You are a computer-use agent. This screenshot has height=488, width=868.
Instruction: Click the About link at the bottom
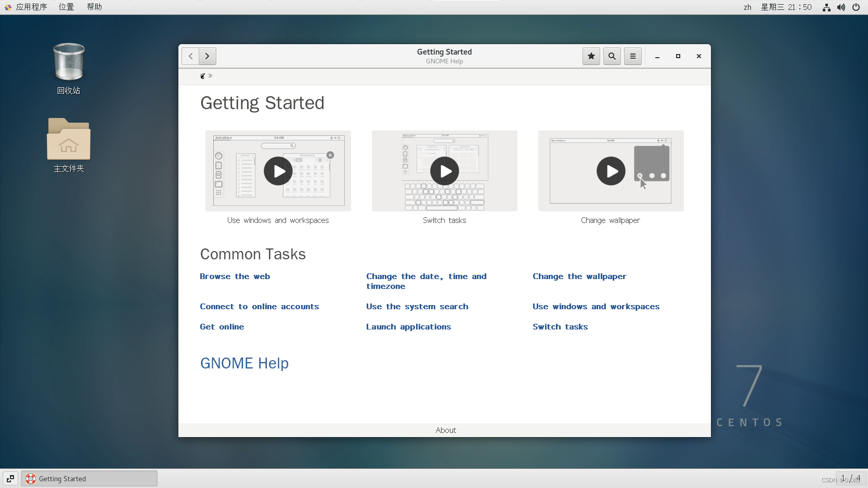point(446,430)
